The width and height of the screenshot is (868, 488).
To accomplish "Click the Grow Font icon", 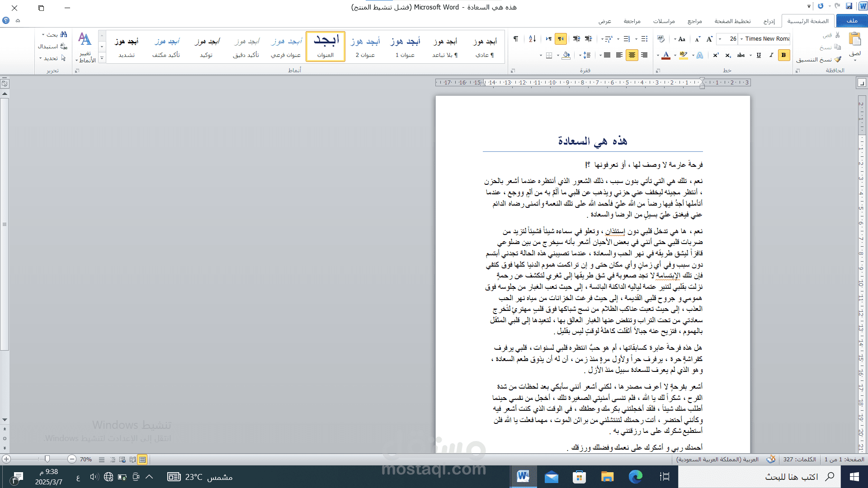I will click(709, 39).
